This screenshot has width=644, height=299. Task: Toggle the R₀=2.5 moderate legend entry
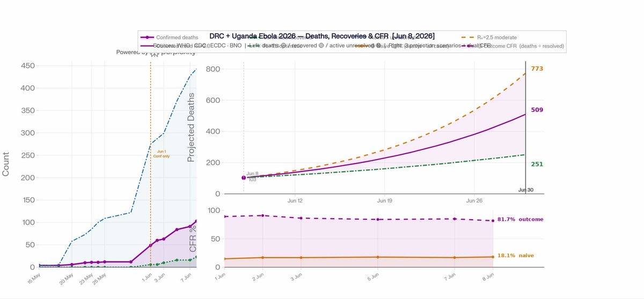(x=489, y=38)
